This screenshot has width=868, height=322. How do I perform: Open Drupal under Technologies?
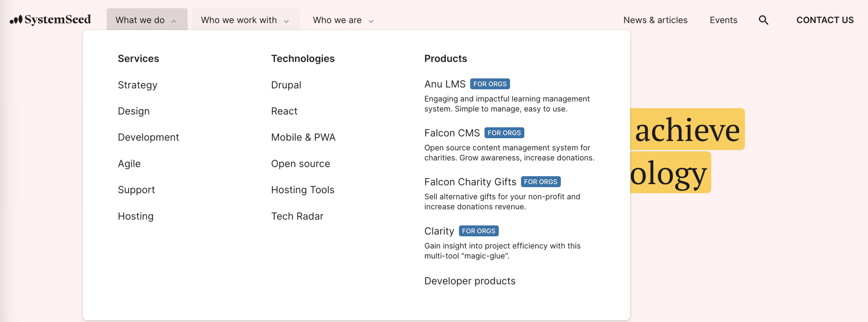pyautogui.click(x=286, y=85)
